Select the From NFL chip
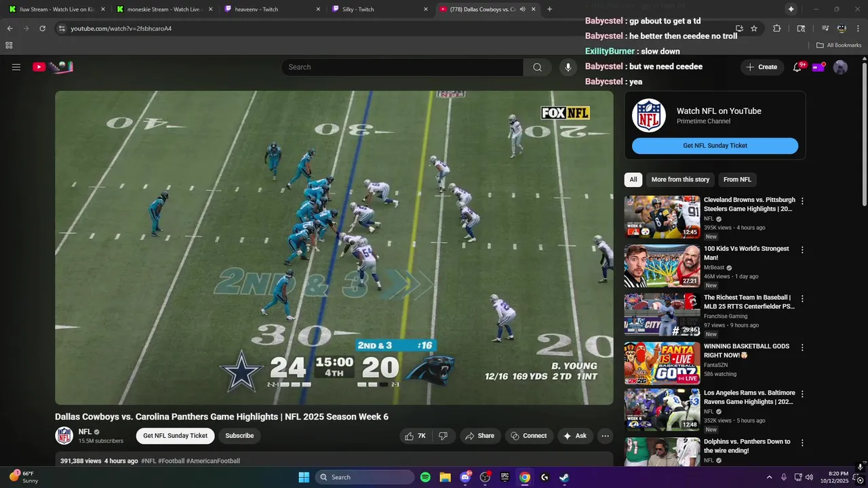The image size is (868, 488). [x=737, y=180]
